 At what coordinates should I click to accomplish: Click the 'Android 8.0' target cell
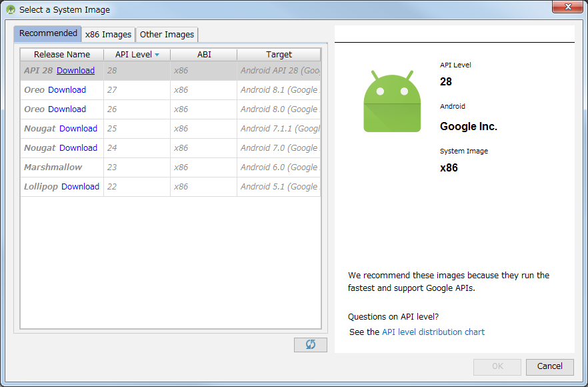click(279, 109)
